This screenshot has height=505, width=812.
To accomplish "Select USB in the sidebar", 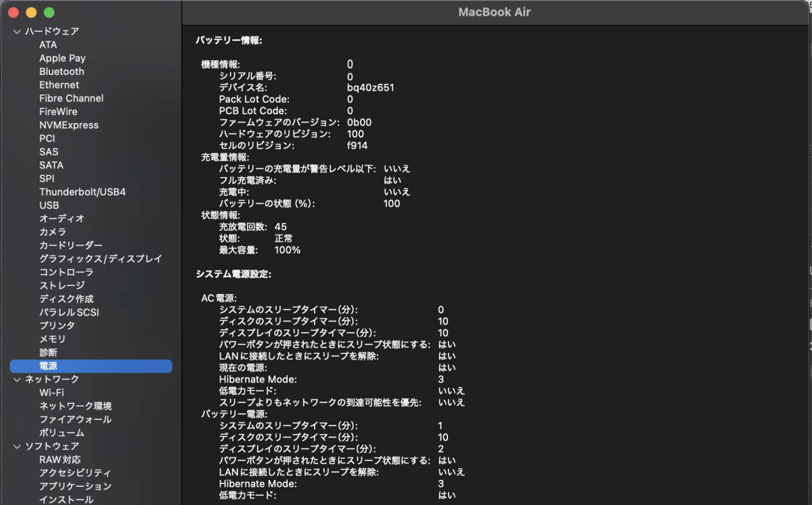I will coord(49,205).
